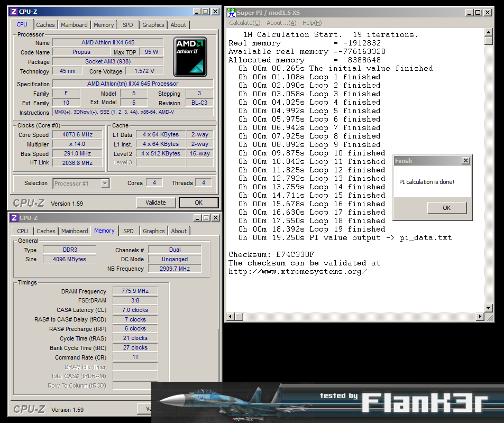Click the CPU-Z app icon in top window title
This screenshot has width=504, height=423.
point(14,12)
